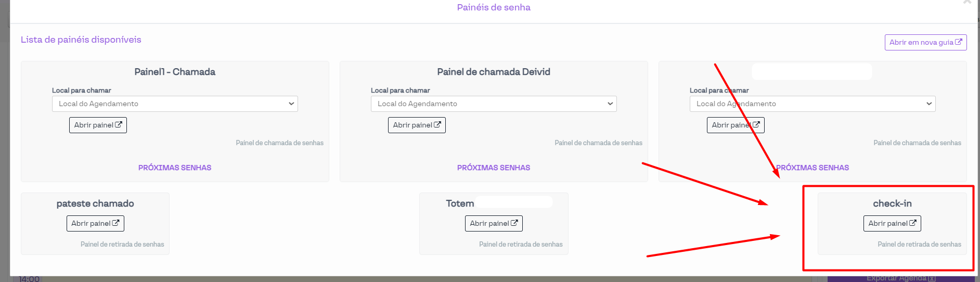Select the 14:00 time slot label

click(29, 279)
